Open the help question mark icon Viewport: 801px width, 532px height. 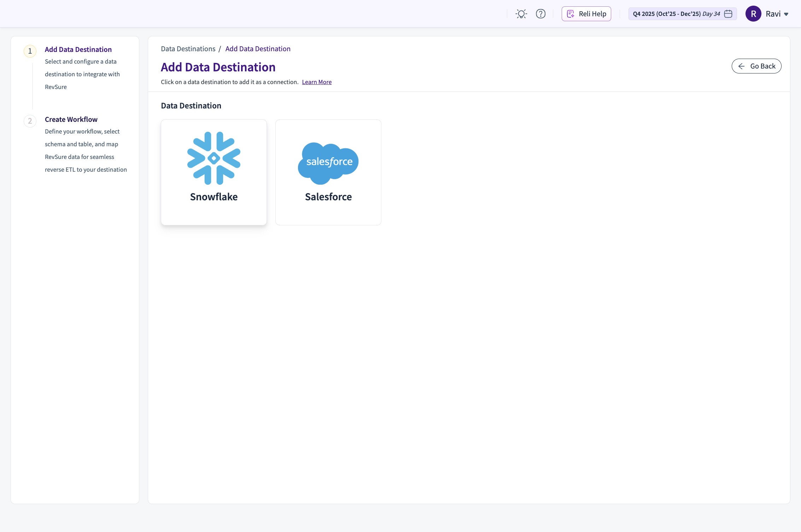click(540, 14)
